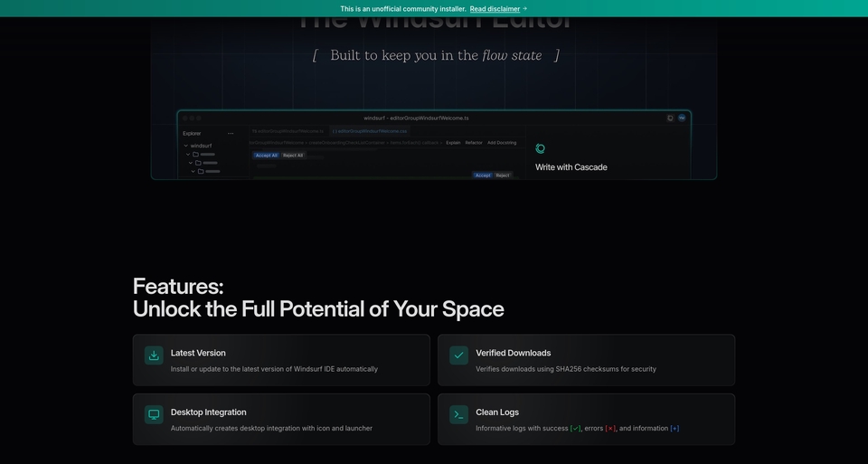Click the SHA256 checksums description text
The width and height of the screenshot is (868, 464).
[x=566, y=369]
